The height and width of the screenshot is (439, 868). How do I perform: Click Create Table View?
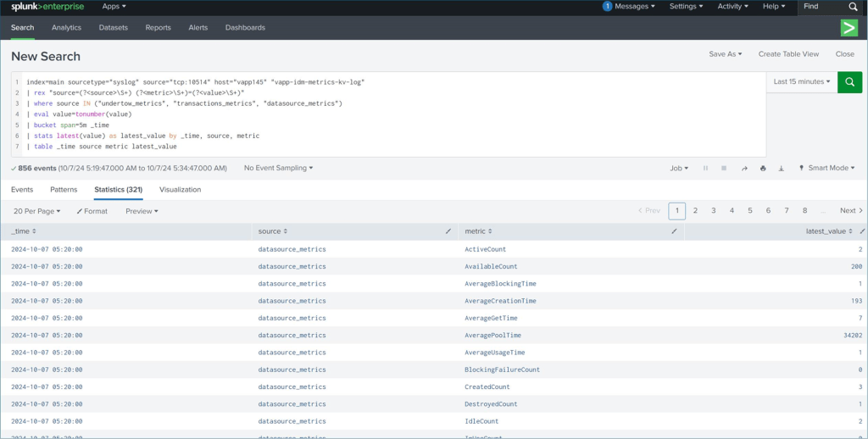pos(788,54)
